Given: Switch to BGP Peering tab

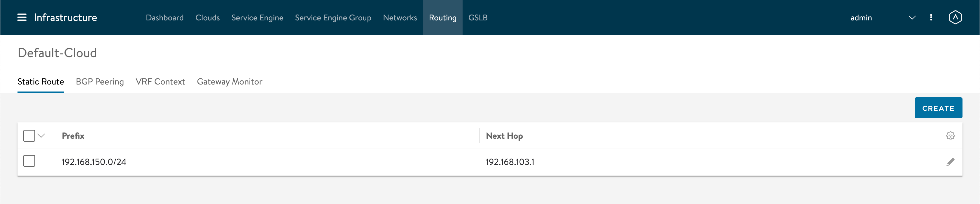Looking at the screenshot, I should coord(100,82).
